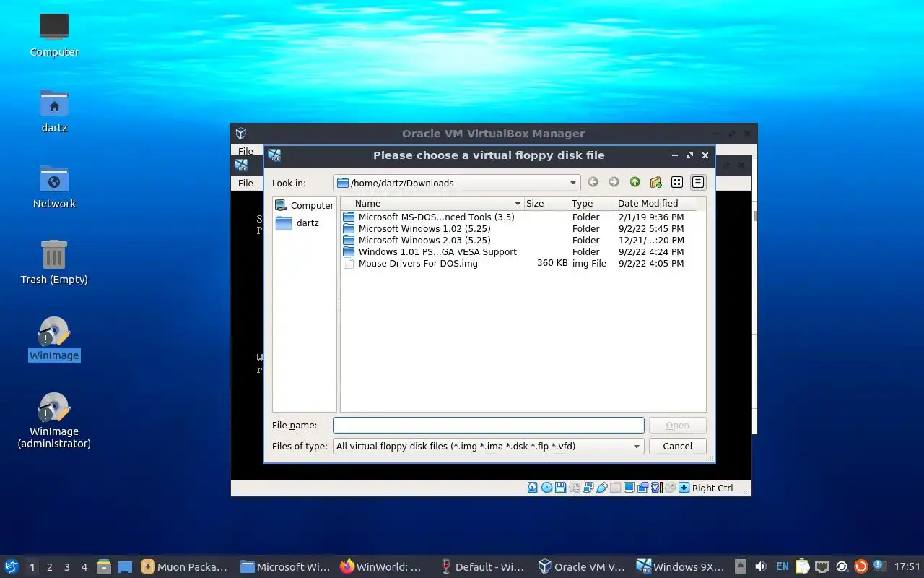Click the virtualization features V status icon
Screen dimensions: 924x578
(656, 488)
